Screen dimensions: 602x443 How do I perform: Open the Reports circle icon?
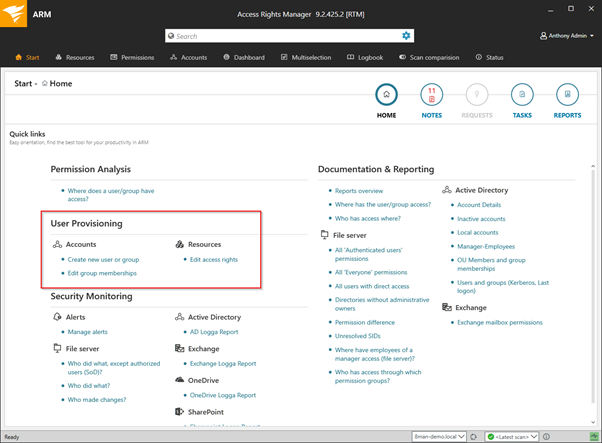click(x=567, y=94)
